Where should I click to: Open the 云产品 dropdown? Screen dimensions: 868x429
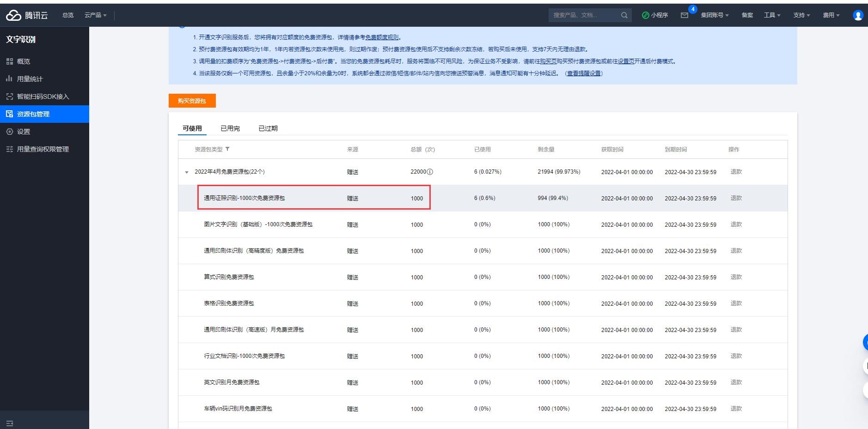(x=95, y=15)
